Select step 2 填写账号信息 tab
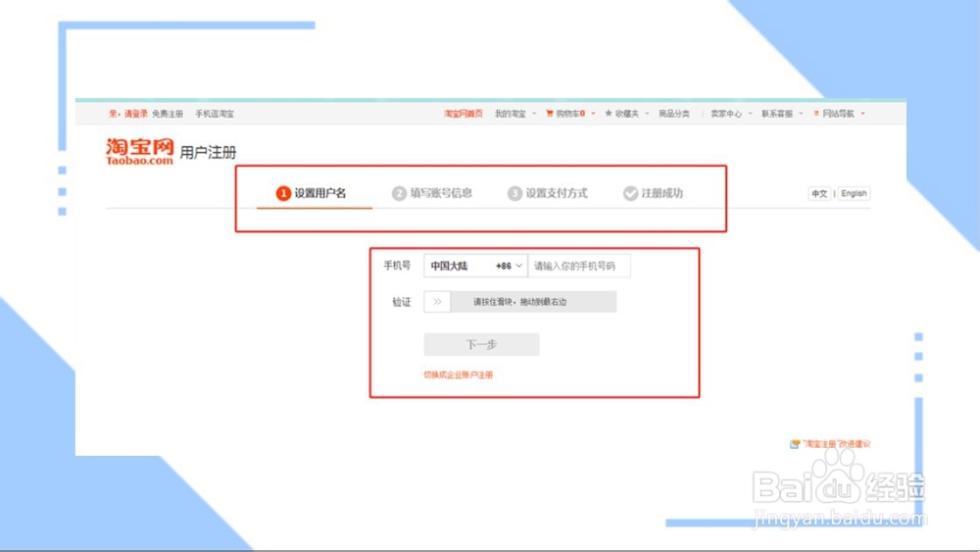 point(432,193)
